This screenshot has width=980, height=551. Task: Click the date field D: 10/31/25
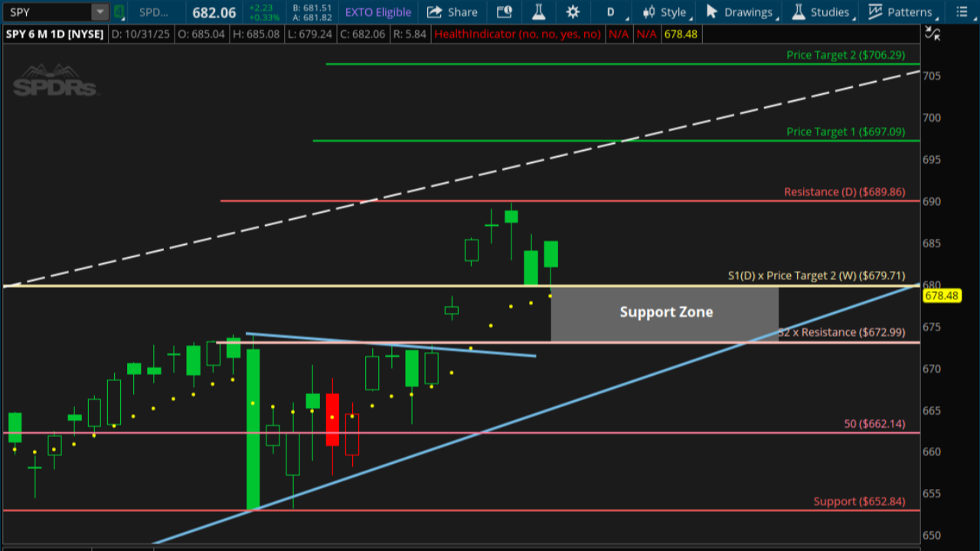[142, 34]
